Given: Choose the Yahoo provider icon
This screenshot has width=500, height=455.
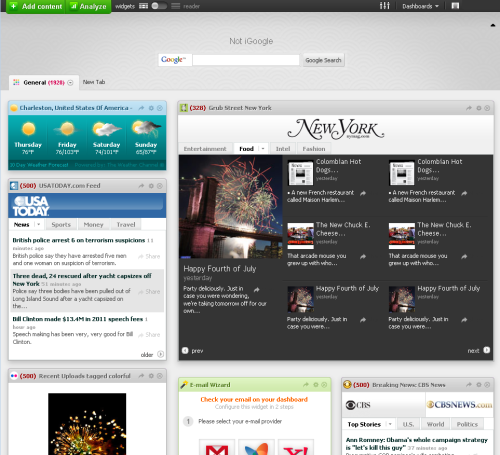Looking at the screenshot, I should pyautogui.click(x=296, y=447).
